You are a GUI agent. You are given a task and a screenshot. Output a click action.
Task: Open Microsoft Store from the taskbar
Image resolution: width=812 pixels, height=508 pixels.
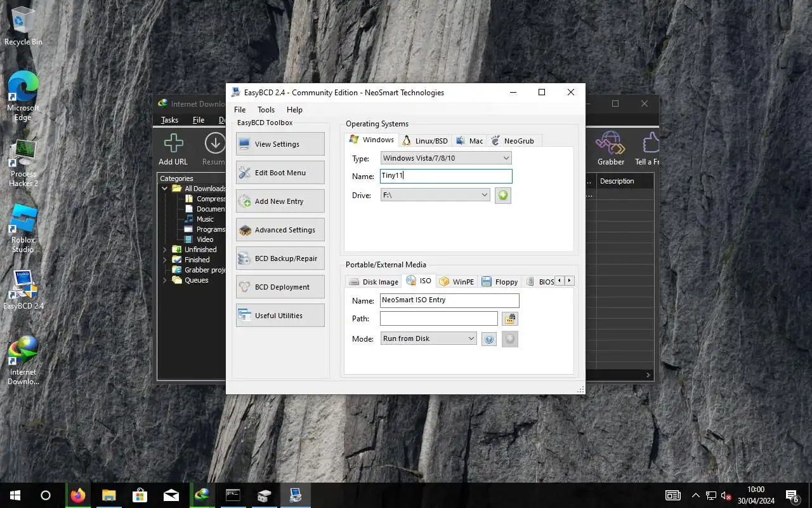coord(140,495)
